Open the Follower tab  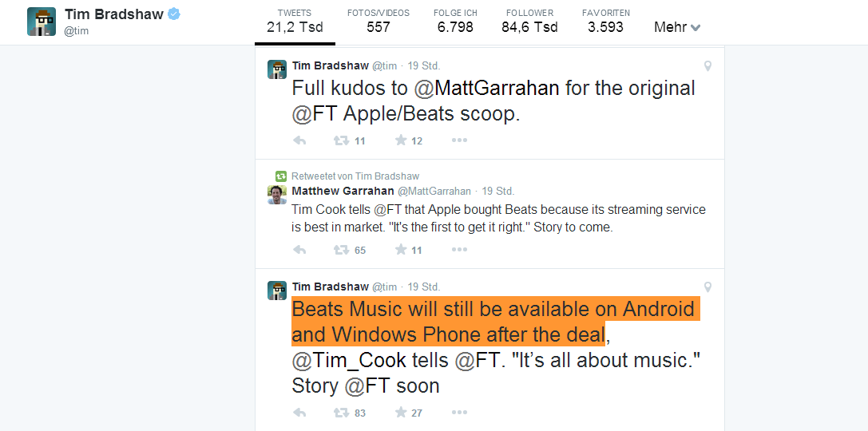coord(529,22)
